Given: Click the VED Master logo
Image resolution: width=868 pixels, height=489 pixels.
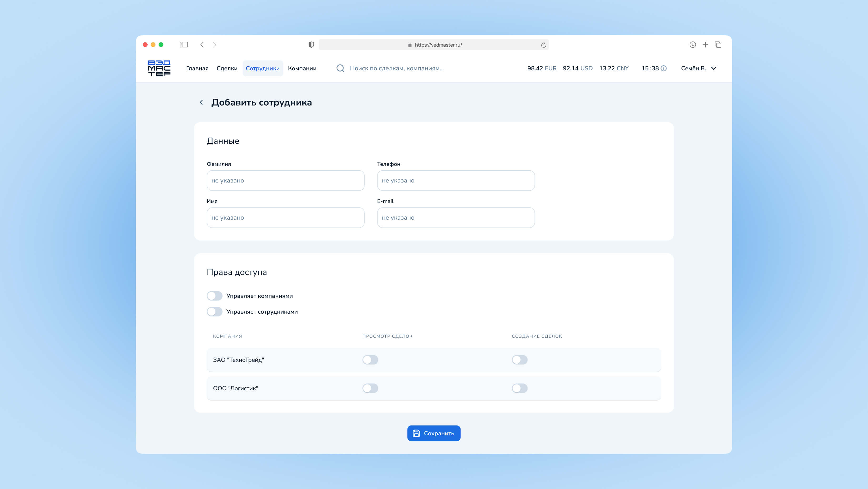Looking at the screenshot, I should [x=159, y=68].
